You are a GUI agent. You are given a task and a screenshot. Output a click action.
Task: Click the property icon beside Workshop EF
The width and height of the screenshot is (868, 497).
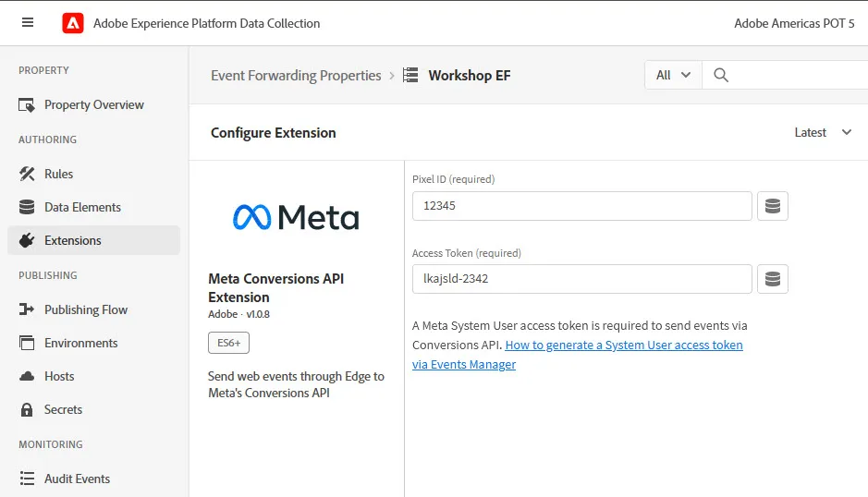[410, 75]
